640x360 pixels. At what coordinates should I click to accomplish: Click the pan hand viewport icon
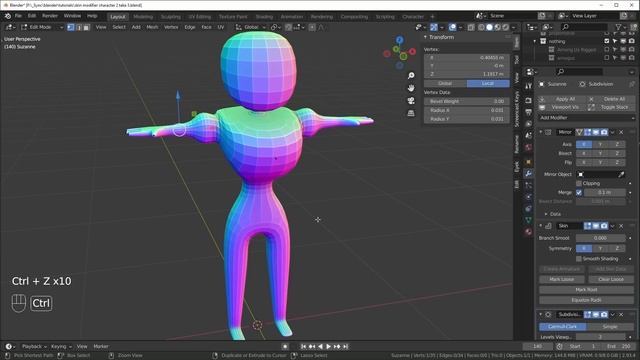click(411, 88)
